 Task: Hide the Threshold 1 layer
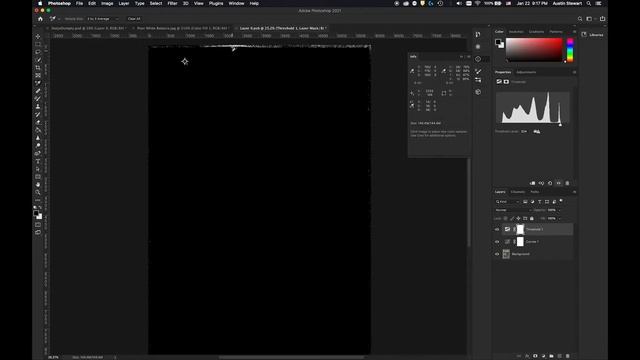tap(497, 229)
